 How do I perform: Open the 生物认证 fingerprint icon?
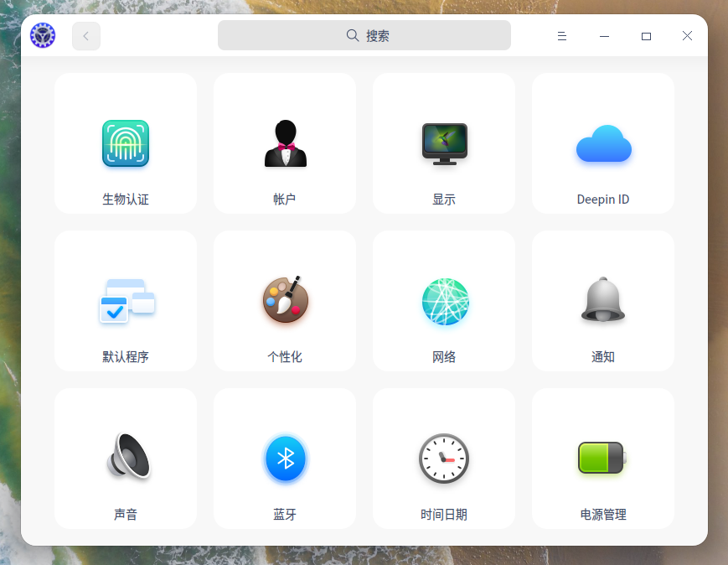(x=126, y=143)
